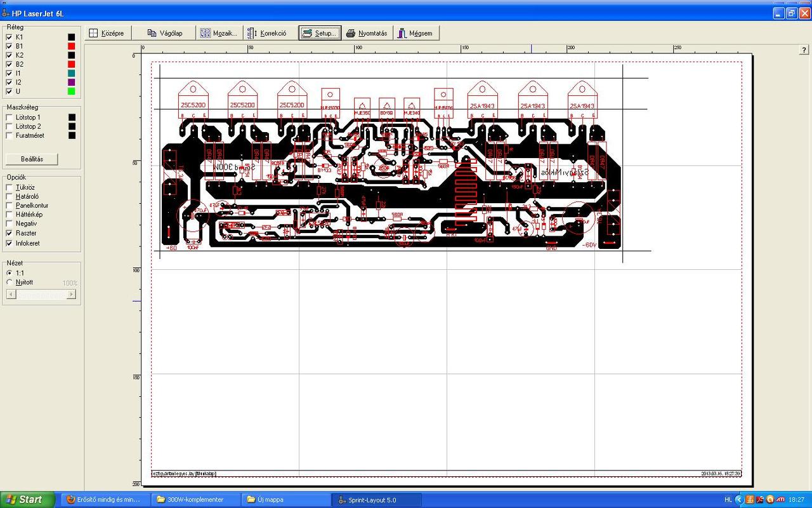The image size is (812, 508).
Task: Click the black color swatch for K1
Action: coord(72,37)
